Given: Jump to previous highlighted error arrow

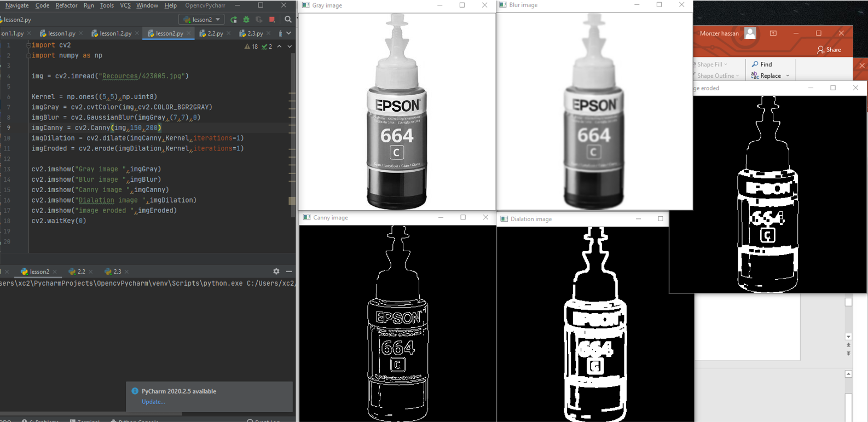Looking at the screenshot, I should pyautogui.click(x=279, y=47).
